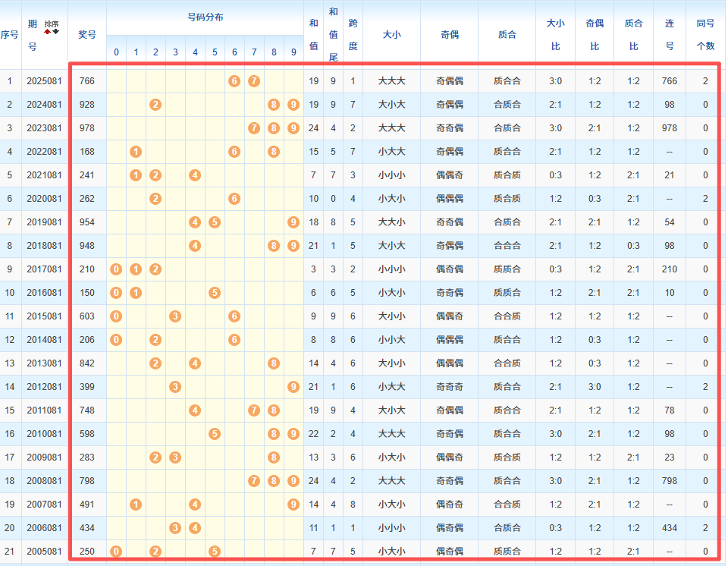Screen dimensions: 728x566
Task: Click digit 5 under 号码分布 header
Action: (215, 52)
